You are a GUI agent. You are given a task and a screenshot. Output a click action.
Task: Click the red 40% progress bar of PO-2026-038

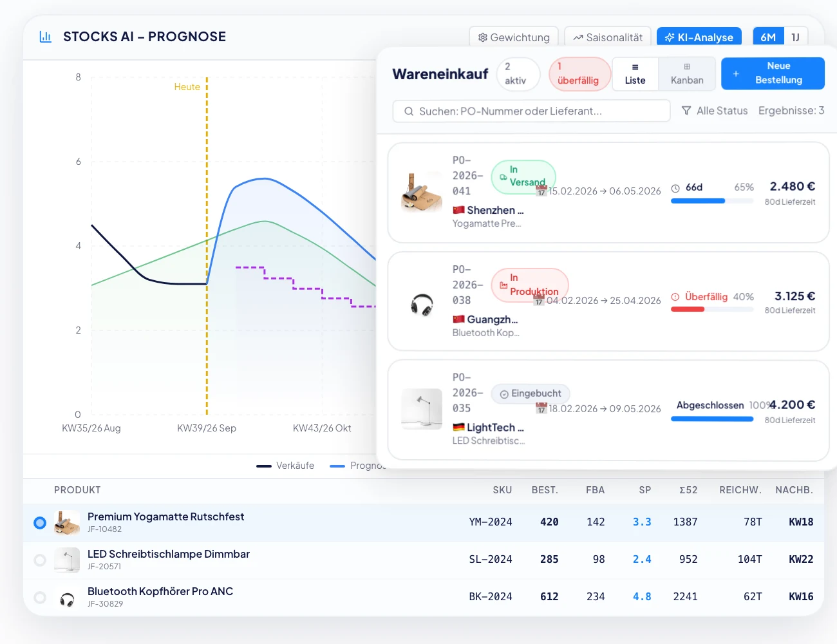pyautogui.click(x=712, y=309)
